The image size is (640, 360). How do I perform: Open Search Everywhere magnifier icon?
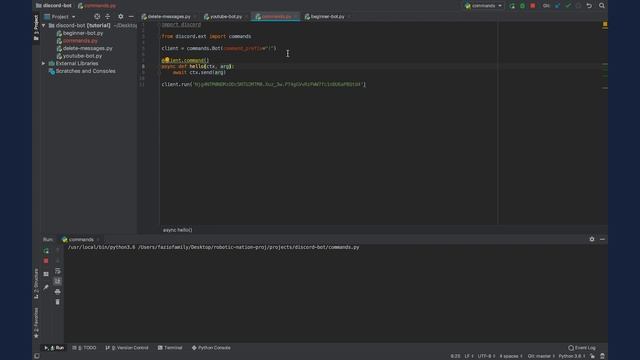(602, 6)
